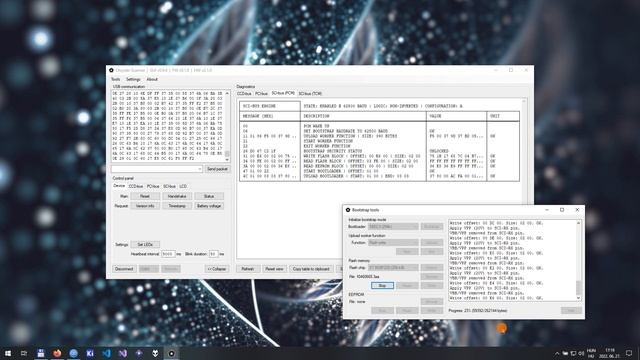Click the Progress status text in Bootstrap tools
This screenshot has height=360, width=640.
478,311
